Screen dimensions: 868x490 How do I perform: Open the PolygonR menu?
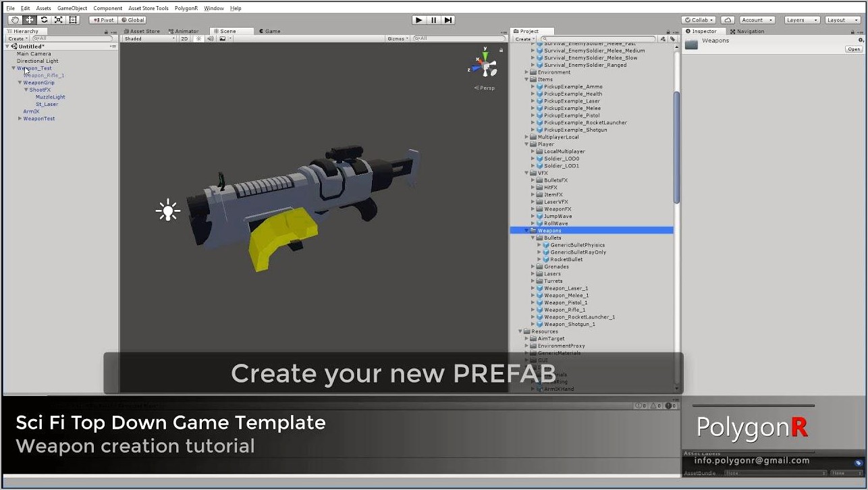tap(186, 8)
